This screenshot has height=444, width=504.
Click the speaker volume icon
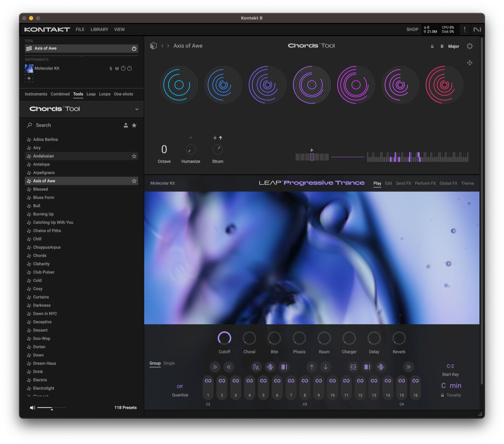(x=32, y=407)
